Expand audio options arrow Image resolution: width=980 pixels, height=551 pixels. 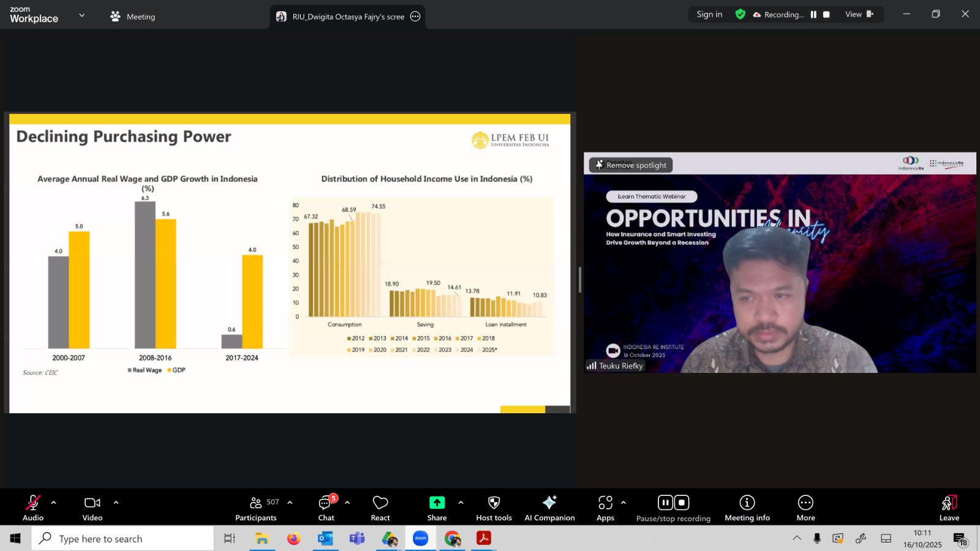tap(54, 503)
